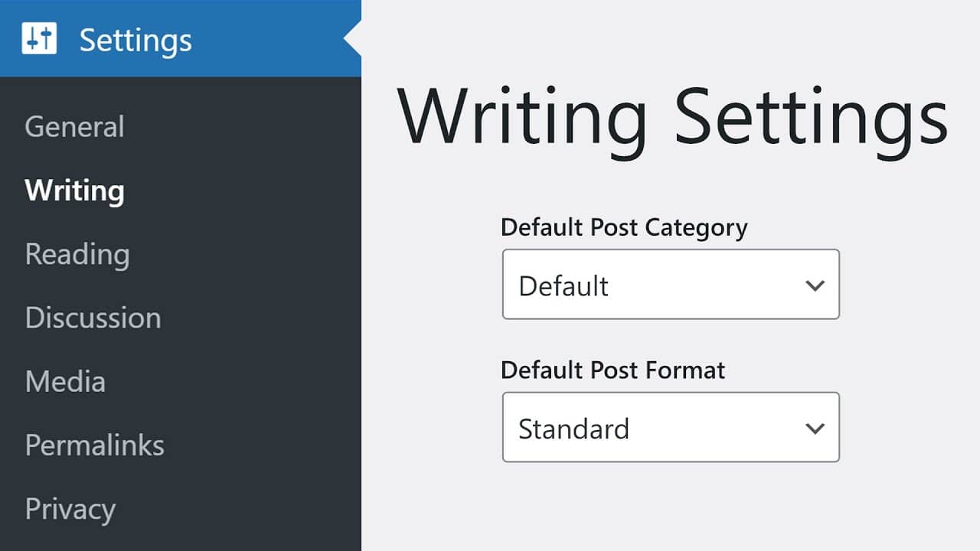Open the General settings page
The height and width of the screenshot is (551, 980).
pos(74,127)
